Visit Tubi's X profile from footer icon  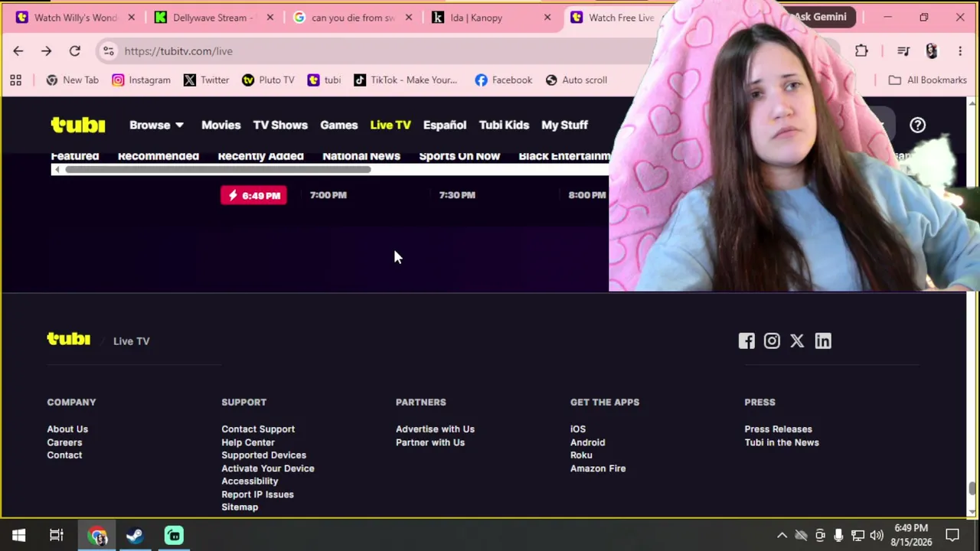coord(797,341)
